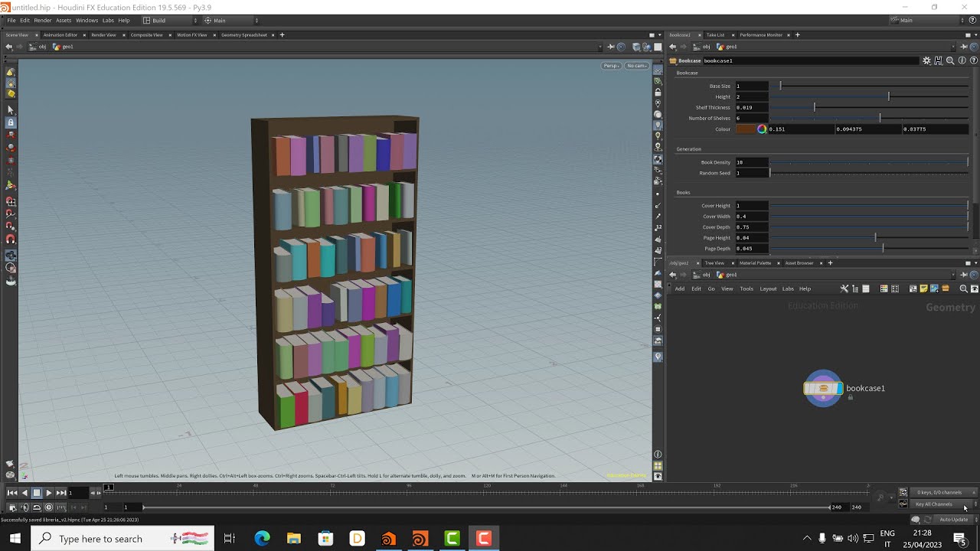This screenshot has width=980, height=551.
Task: Switch to the Geometry Spreadsheet tab
Action: point(244,35)
